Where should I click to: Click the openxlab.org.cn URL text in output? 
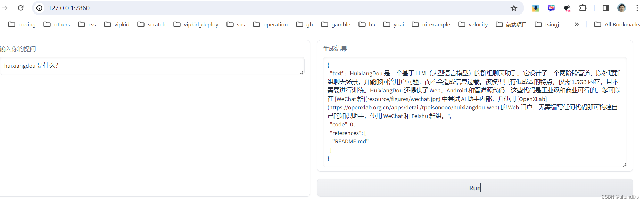413,107
